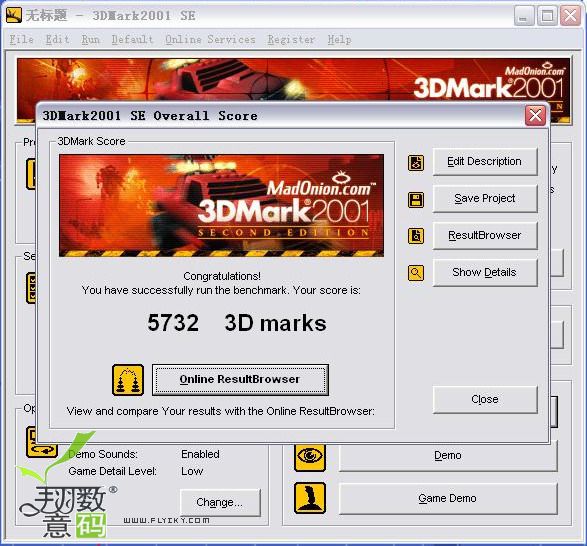Click the joystick Game Demo icon
The width and height of the screenshot is (587, 546).
(310, 498)
